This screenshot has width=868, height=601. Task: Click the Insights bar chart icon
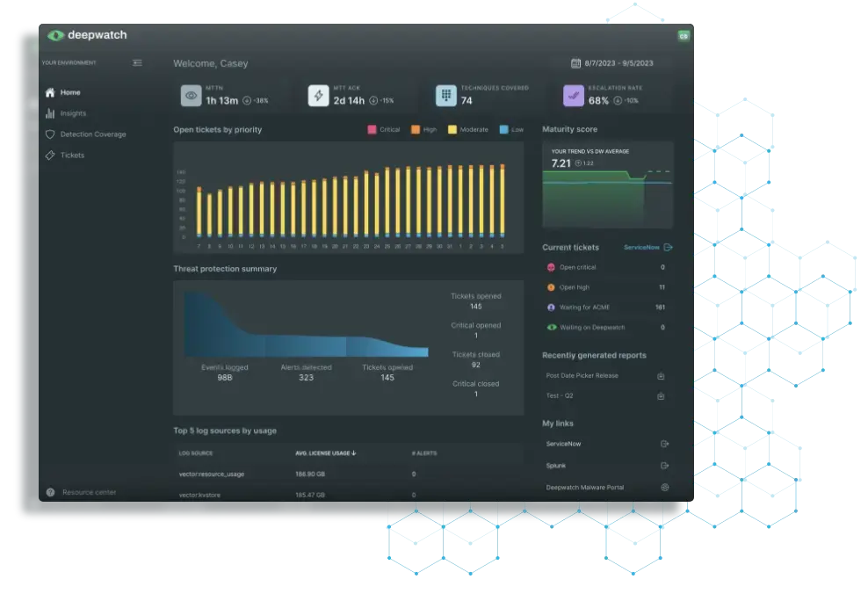50,113
